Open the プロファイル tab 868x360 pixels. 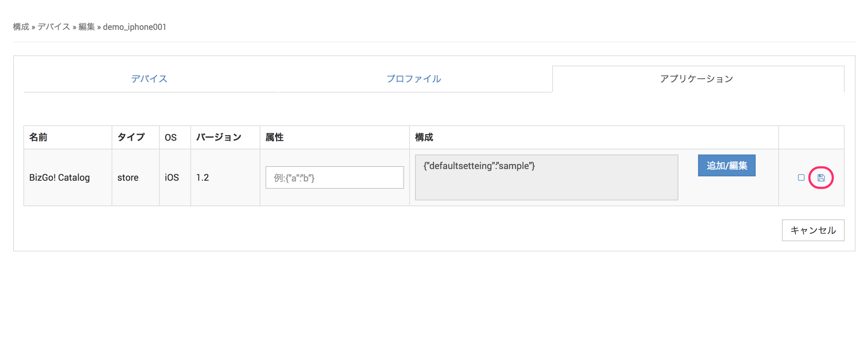pyautogui.click(x=414, y=79)
